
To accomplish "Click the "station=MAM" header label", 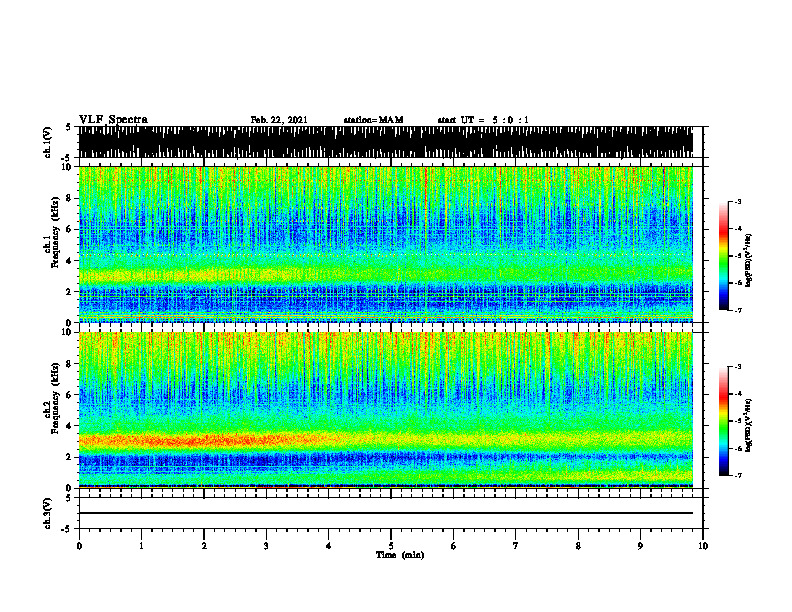I will (373, 120).
